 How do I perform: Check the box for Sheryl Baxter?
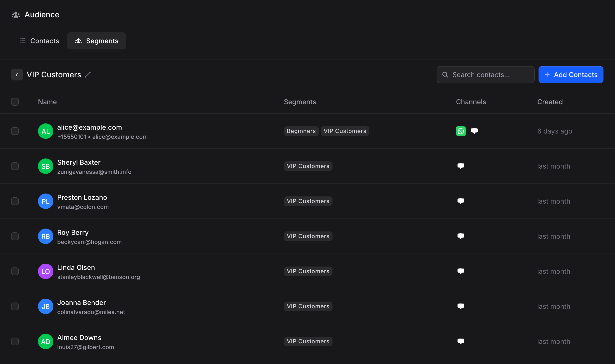[x=15, y=166]
